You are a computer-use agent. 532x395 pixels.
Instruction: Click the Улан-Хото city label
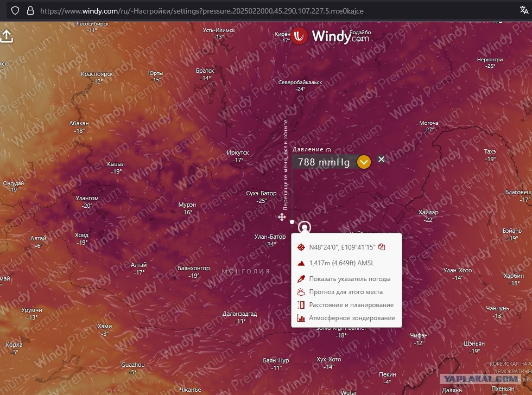(x=457, y=270)
